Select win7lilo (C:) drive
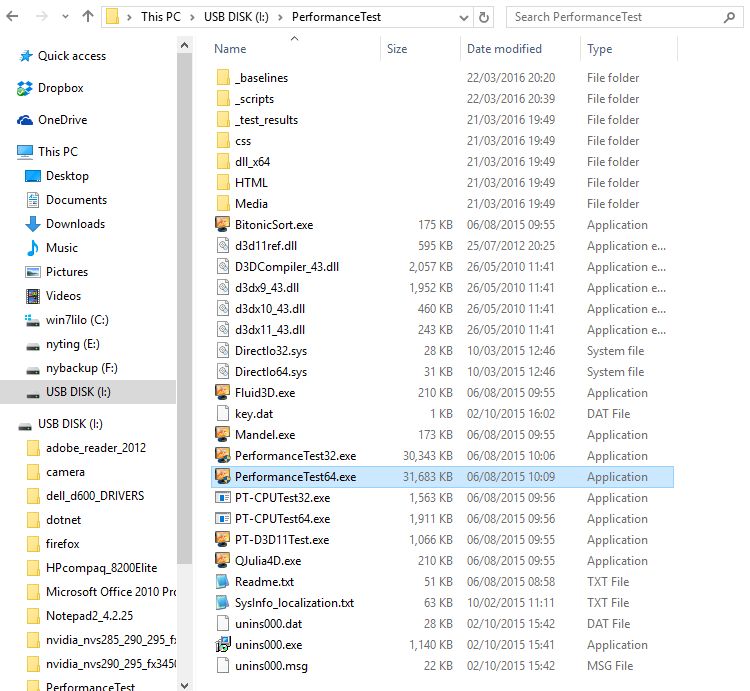Screen dimensions: 750x691 [77, 320]
